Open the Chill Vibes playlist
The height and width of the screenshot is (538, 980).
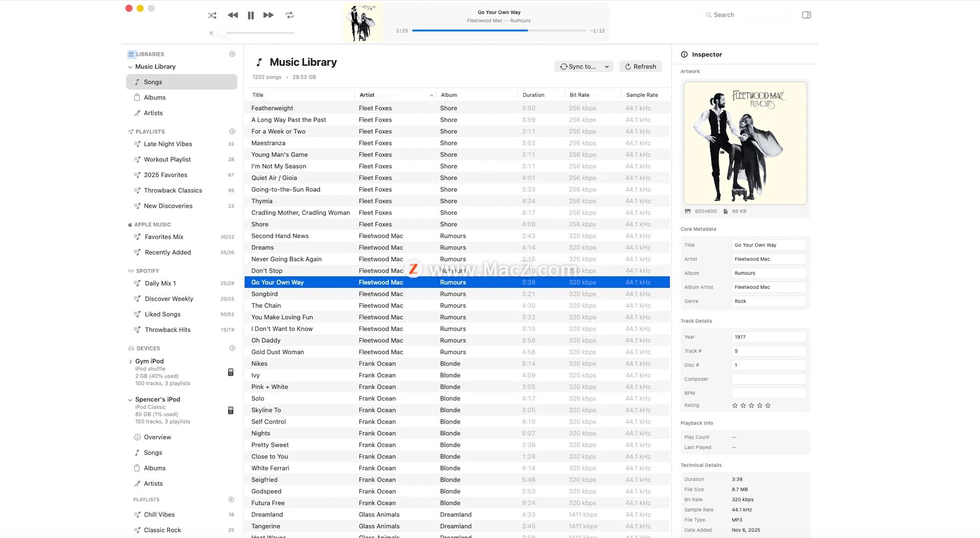click(x=182, y=515)
